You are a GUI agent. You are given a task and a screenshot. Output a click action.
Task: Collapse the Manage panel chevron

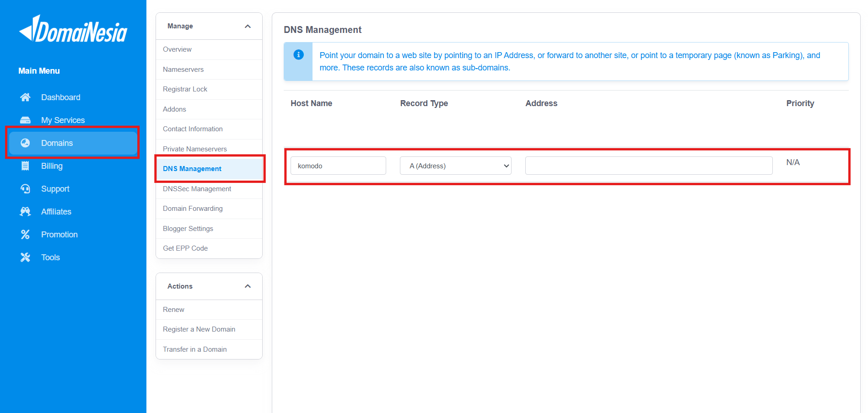click(248, 27)
